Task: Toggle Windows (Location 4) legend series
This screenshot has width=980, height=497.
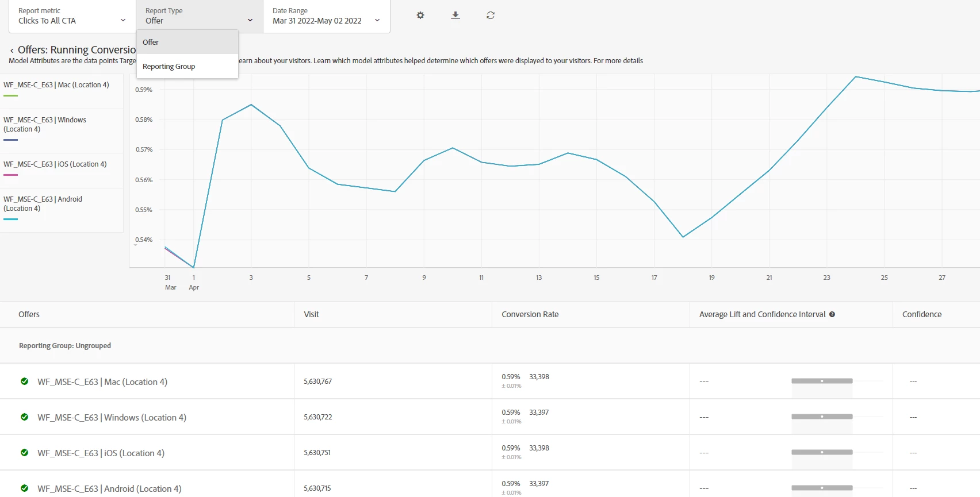Action: pos(61,131)
